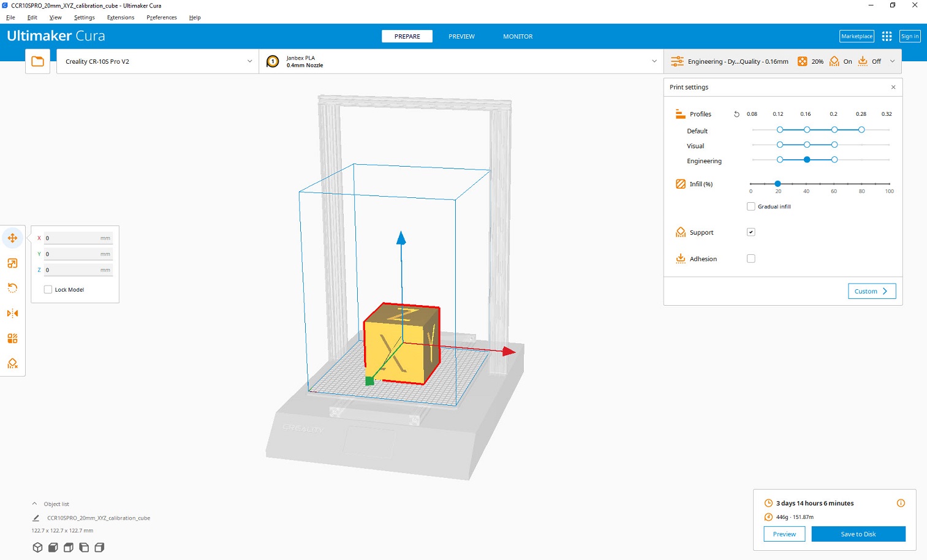Click the Infill percentage slider handle
The width and height of the screenshot is (927, 560).
point(778,183)
